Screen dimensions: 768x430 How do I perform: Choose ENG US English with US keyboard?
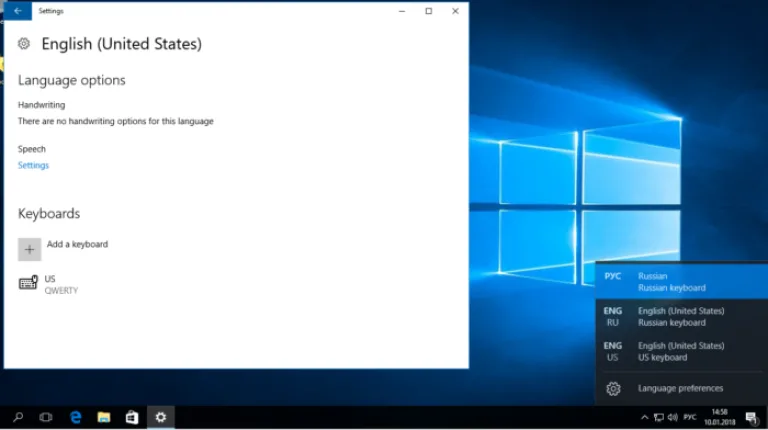(x=681, y=351)
